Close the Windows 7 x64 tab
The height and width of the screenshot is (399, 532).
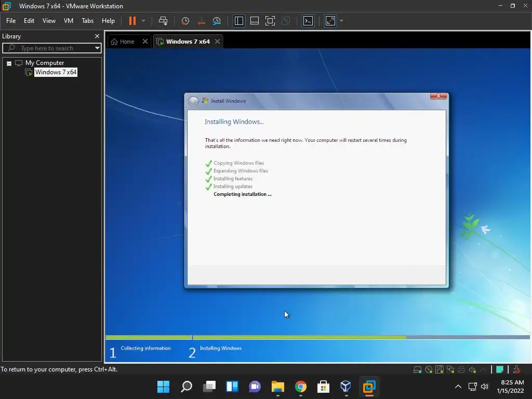218,42
